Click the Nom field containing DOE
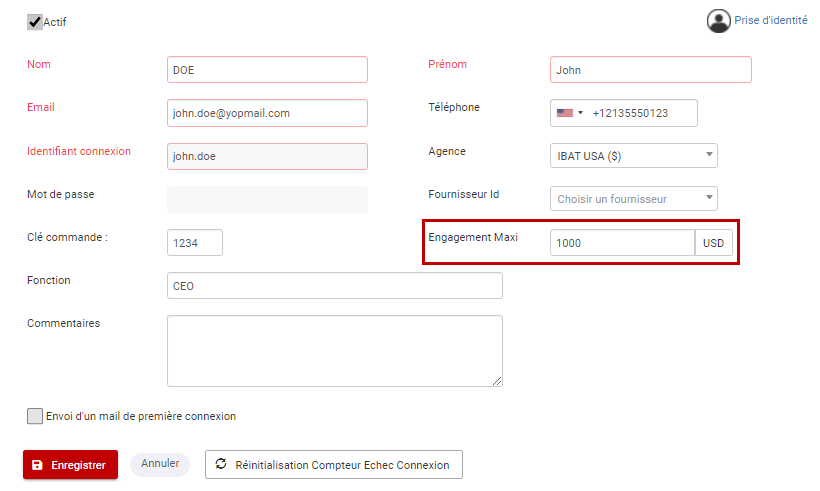 (267, 70)
